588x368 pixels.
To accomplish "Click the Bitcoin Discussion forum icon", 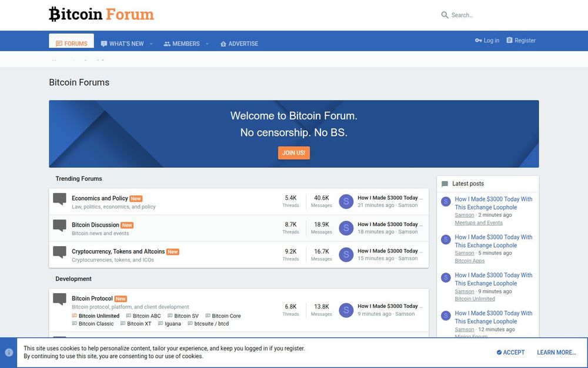I will (59, 226).
